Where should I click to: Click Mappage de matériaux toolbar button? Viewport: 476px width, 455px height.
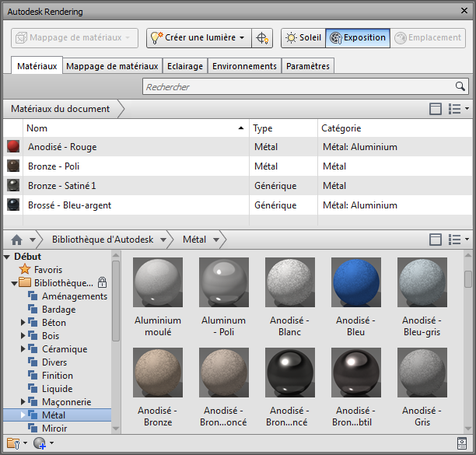tap(75, 38)
